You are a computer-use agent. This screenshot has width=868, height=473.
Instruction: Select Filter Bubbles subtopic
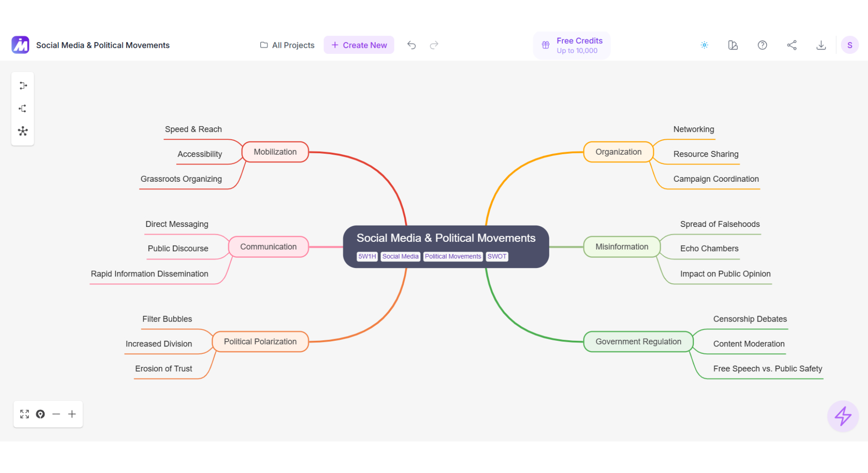pyautogui.click(x=167, y=319)
